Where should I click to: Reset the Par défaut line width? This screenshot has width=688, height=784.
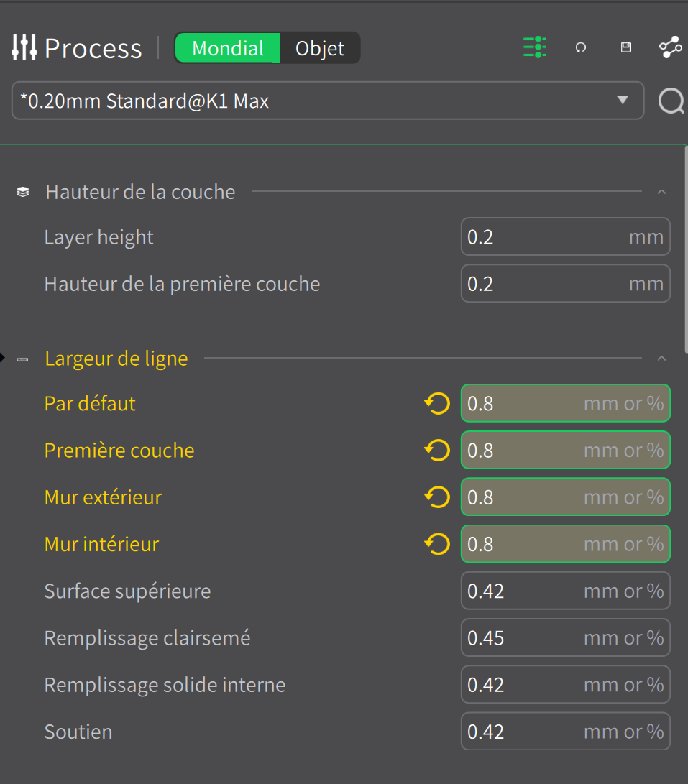click(437, 404)
